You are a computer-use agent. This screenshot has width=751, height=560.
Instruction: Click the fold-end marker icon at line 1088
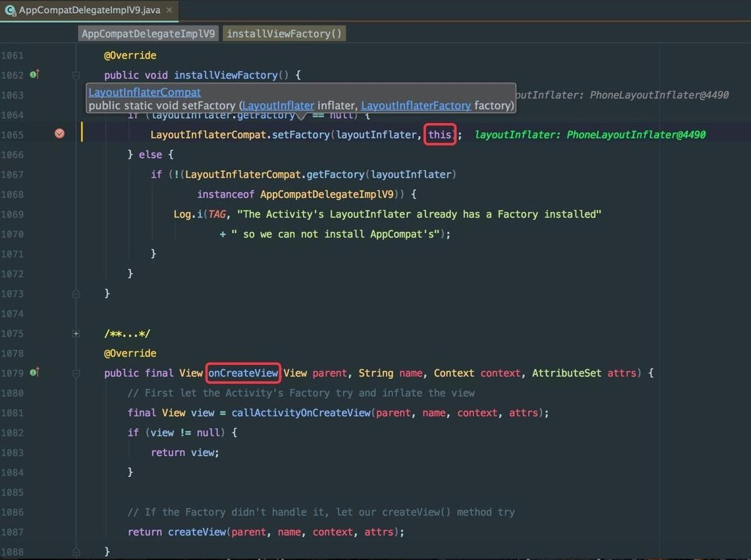76,551
